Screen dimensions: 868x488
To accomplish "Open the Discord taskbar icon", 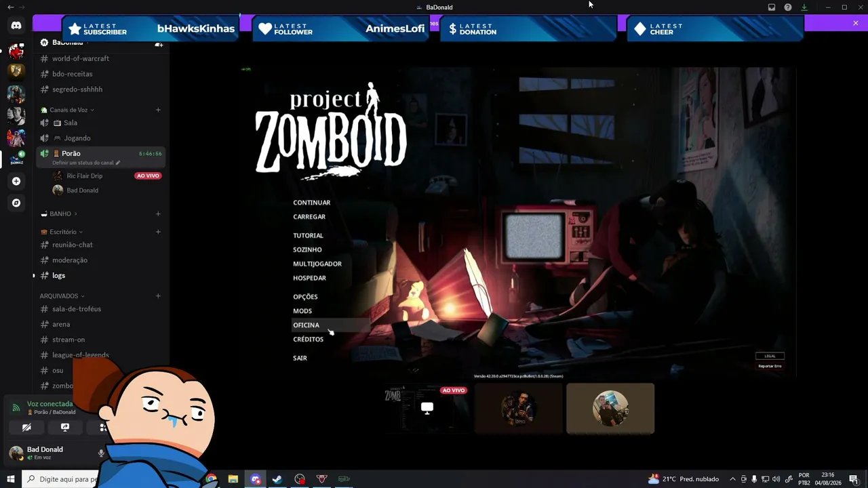I will click(x=256, y=479).
